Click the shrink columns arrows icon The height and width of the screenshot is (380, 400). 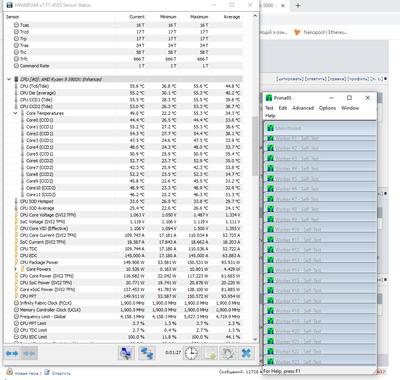tap(29, 353)
